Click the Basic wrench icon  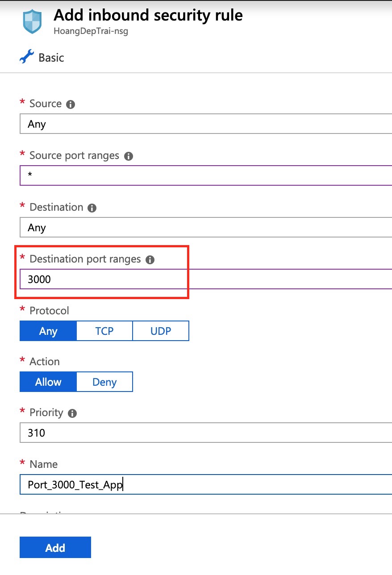(x=27, y=57)
